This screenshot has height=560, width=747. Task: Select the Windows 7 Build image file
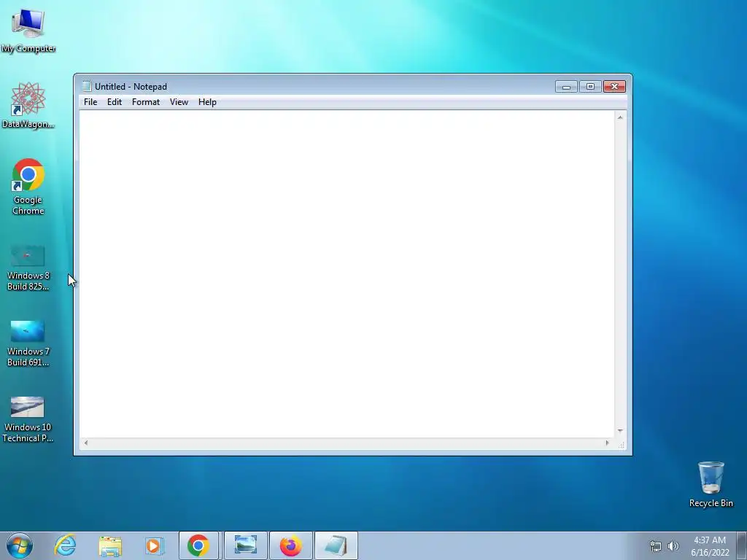coord(28,343)
